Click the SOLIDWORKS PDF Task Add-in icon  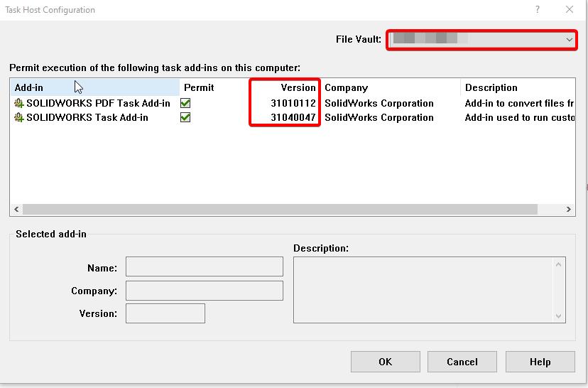pos(18,103)
